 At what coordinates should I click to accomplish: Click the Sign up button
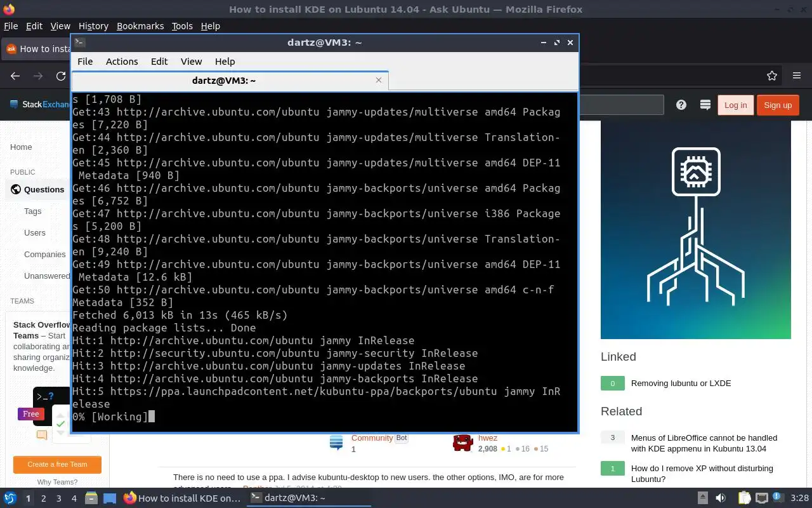(x=778, y=105)
